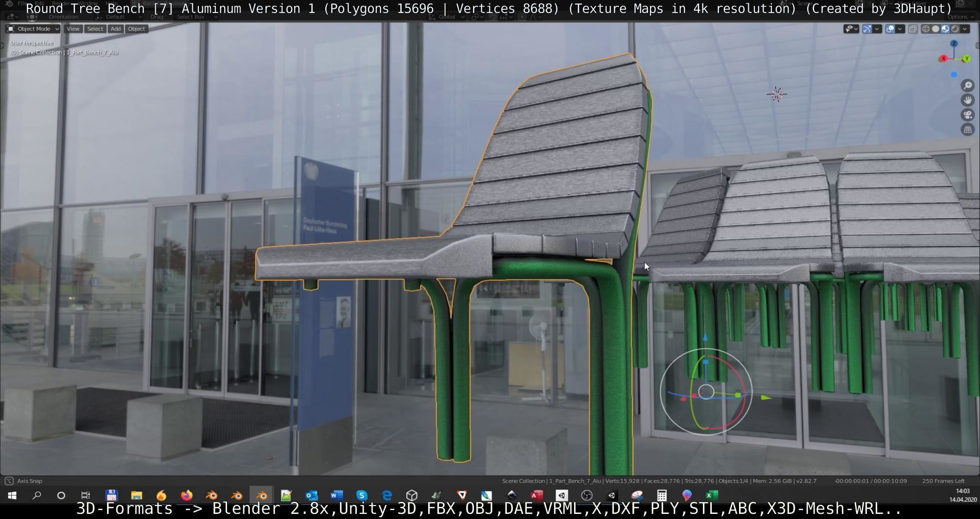The height and width of the screenshot is (519, 980).
Task: Switch perspective/orthographic with grid icon
Action: tap(967, 130)
